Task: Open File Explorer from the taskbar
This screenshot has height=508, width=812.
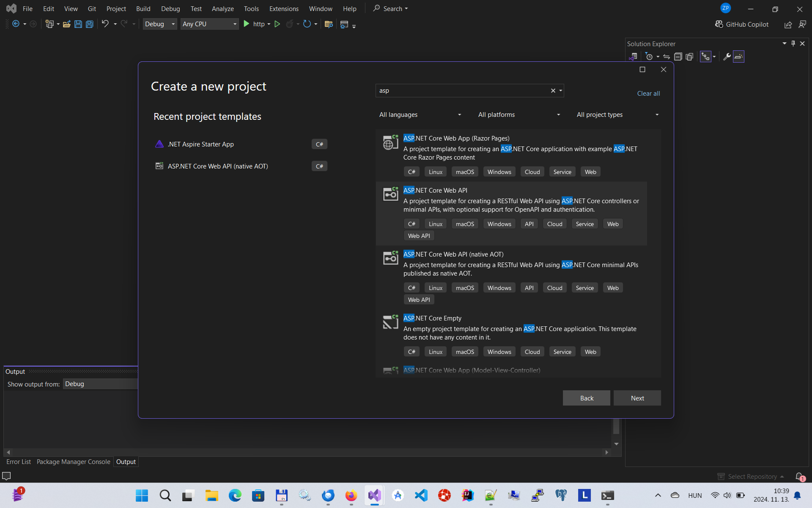Action: coord(211,495)
